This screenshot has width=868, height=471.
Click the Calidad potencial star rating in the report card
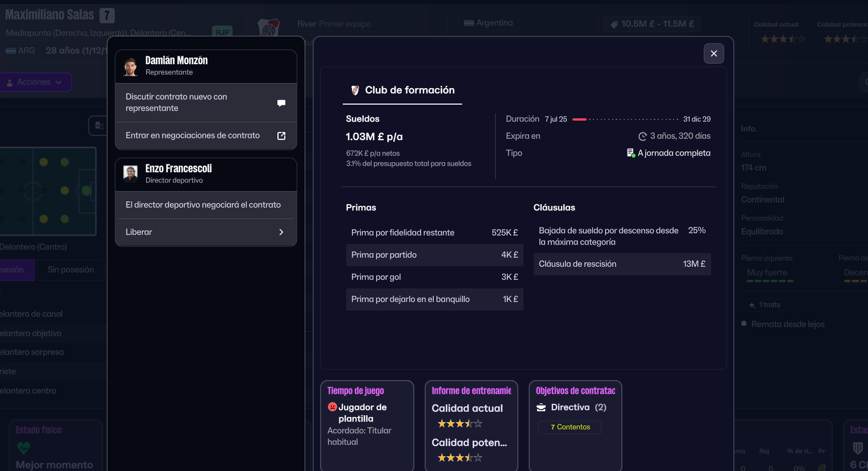460,457
